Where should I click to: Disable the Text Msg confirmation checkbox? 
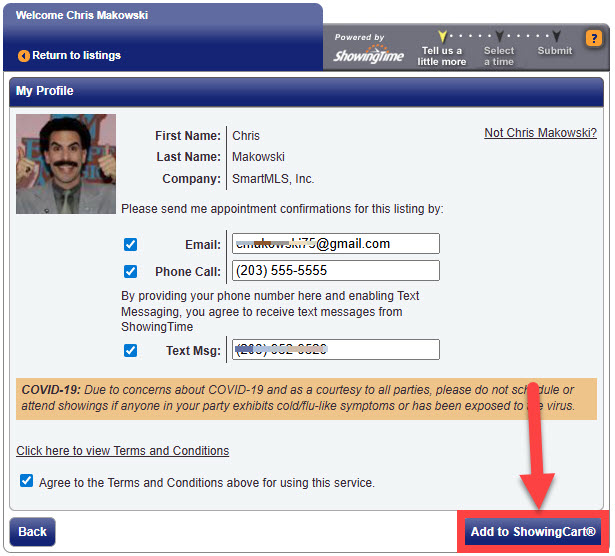click(130, 350)
